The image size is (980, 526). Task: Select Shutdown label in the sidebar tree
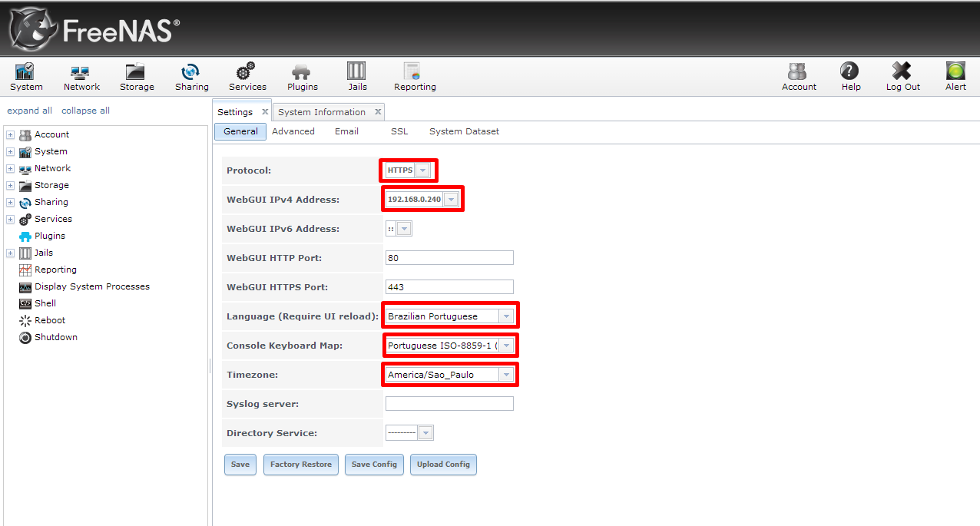point(56,338)
